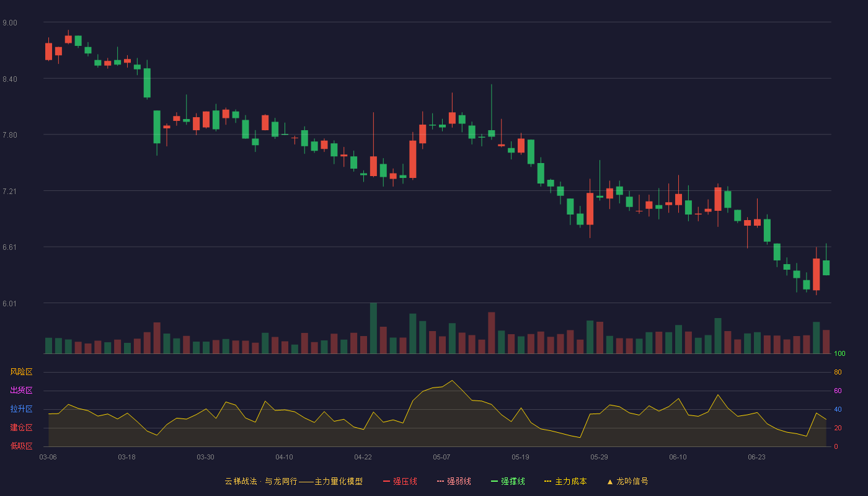Select the first red candlestick at 03-06
The image size is (868, 496).
48,51
